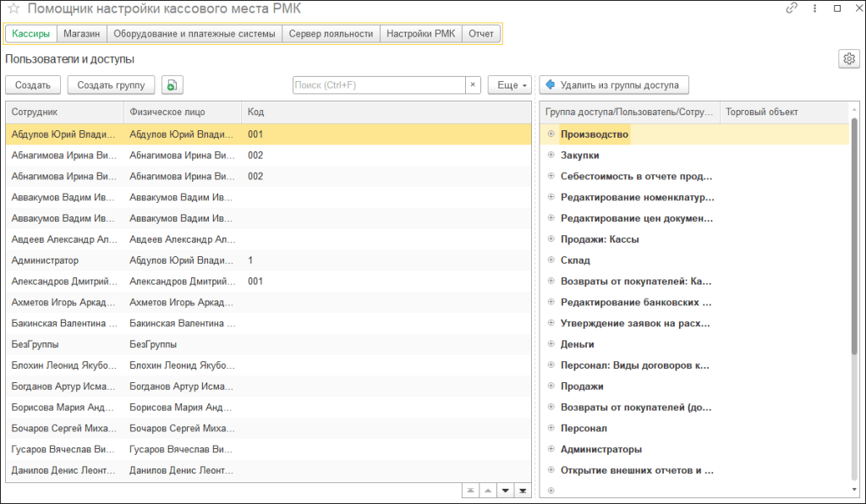The height and width of the screenshot is (504, 866).
Task: Expand the Производство access group
Action: coord(551,134)
